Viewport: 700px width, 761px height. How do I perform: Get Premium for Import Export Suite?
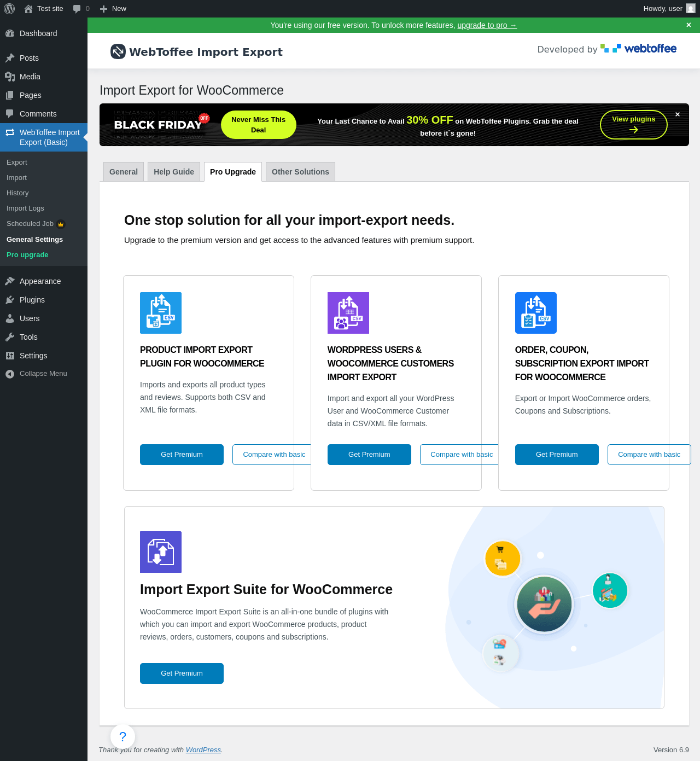pyautogui.click(x=182, y=673)
